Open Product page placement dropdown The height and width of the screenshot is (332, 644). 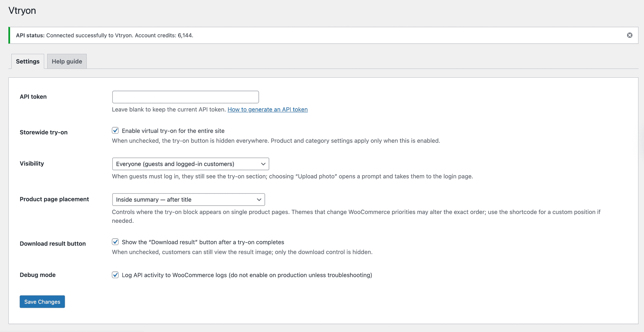pyautogui.click(x=188, y=200)
